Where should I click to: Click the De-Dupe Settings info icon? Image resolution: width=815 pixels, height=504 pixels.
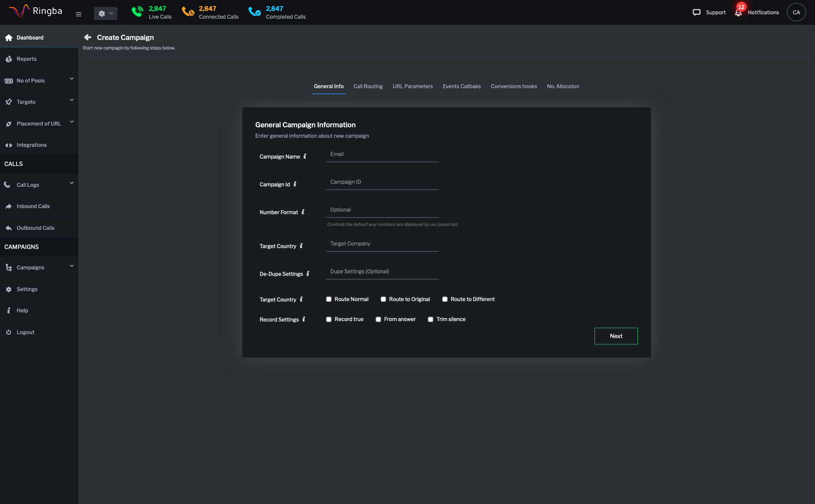(x=308, y=274)
